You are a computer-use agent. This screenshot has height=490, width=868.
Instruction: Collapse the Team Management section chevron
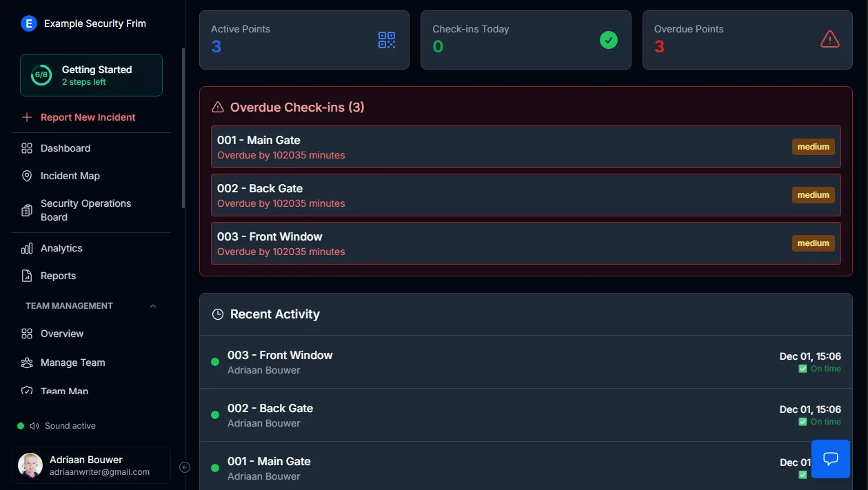[x=153, y=306]
